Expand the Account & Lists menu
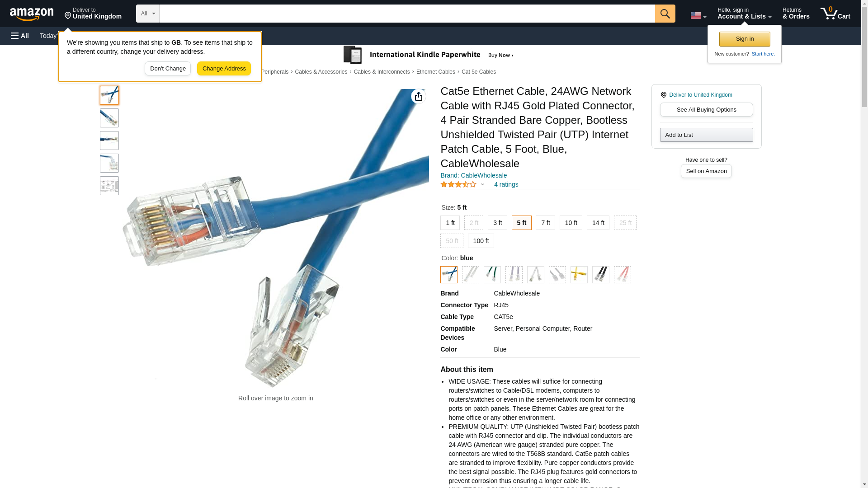 (x=744, y=14)
